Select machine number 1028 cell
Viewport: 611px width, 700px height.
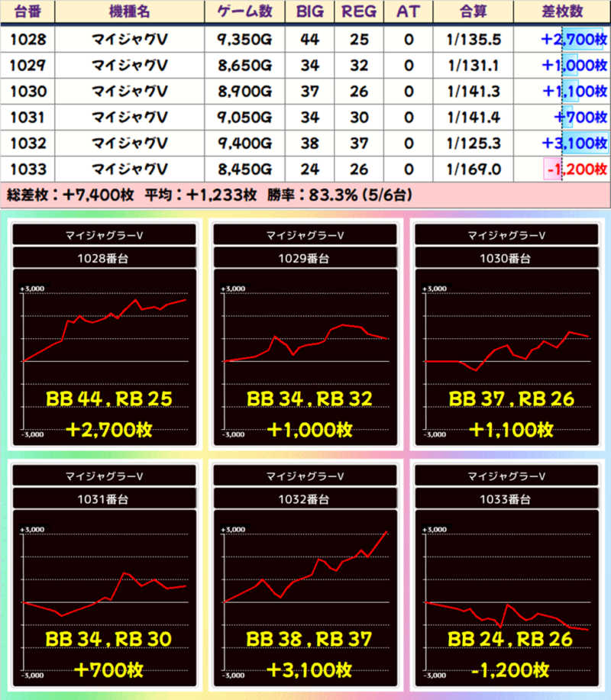(x=27, y=39)
